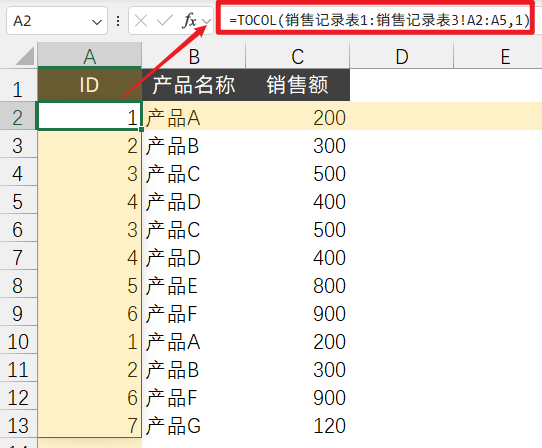The width and height of the screenshot is (542, 448).
Task: Click the formula bar with the TOCOL formula
Action: click(379, 20)
